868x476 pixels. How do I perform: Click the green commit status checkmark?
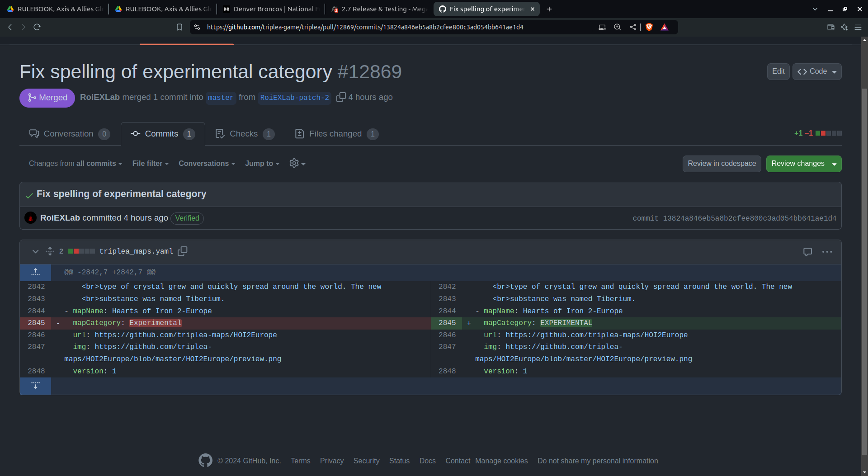[29, 195]
